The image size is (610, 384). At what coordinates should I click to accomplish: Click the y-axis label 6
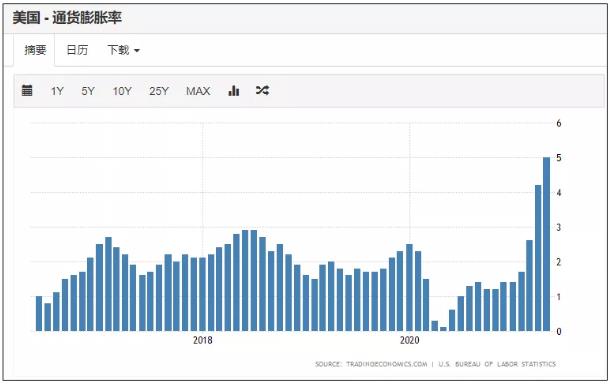559,123
